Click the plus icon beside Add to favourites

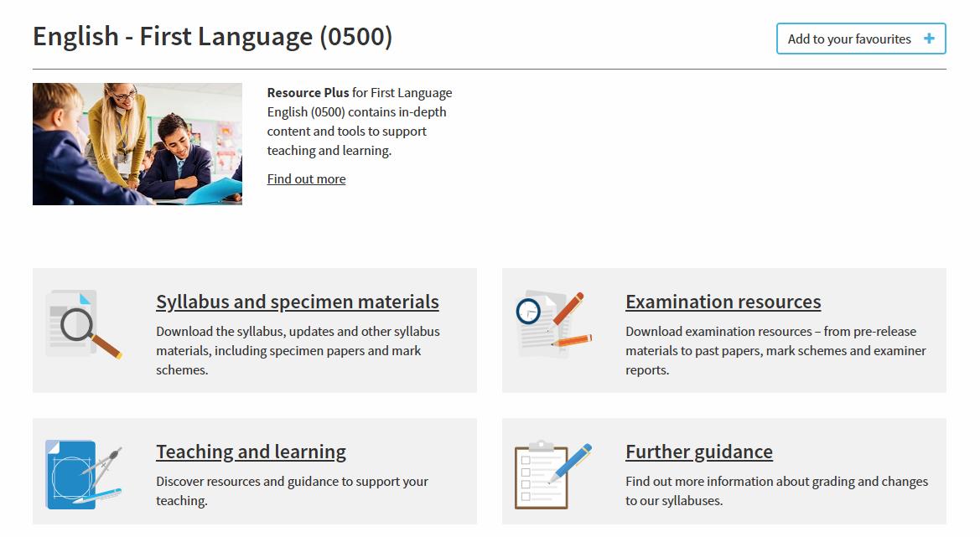pyautogui.click(x=929, y=39)
